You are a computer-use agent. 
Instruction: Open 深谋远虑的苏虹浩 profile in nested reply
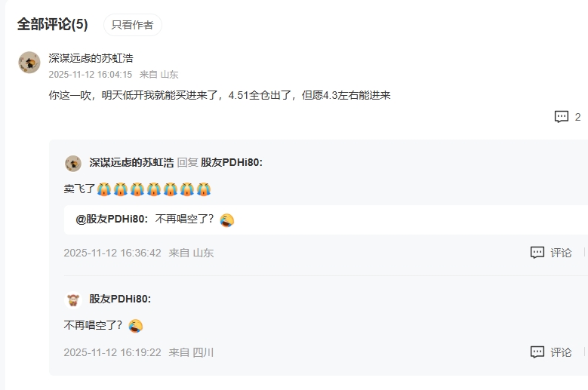[x=131, y=163]
